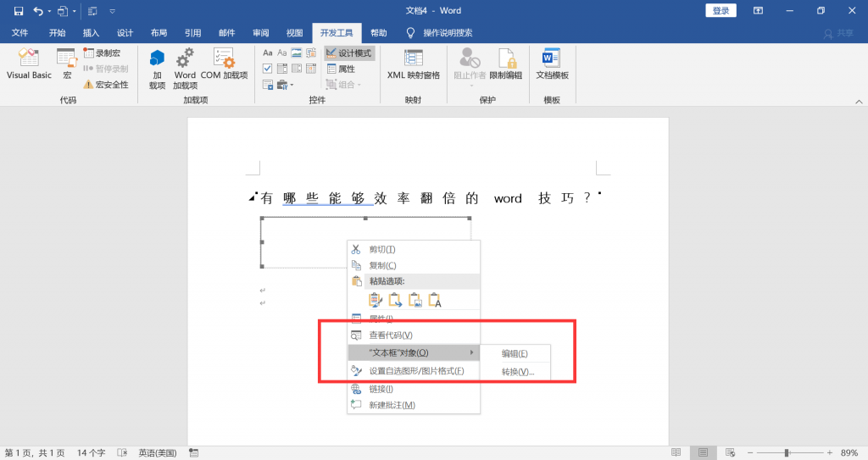The height and width of the screenshot is (460, 868).
Task: Choose 链接 from context menu
Action: pyautogui.click(x=414, y=389)
